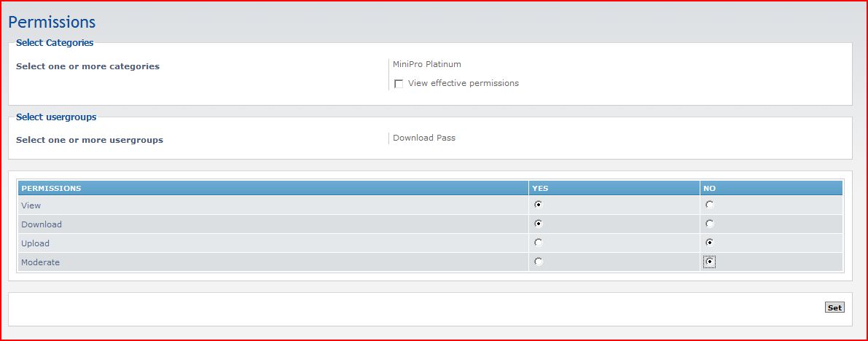Click the YES column header
The height and width of the screenshot is (341, 868).
point(540,188)
